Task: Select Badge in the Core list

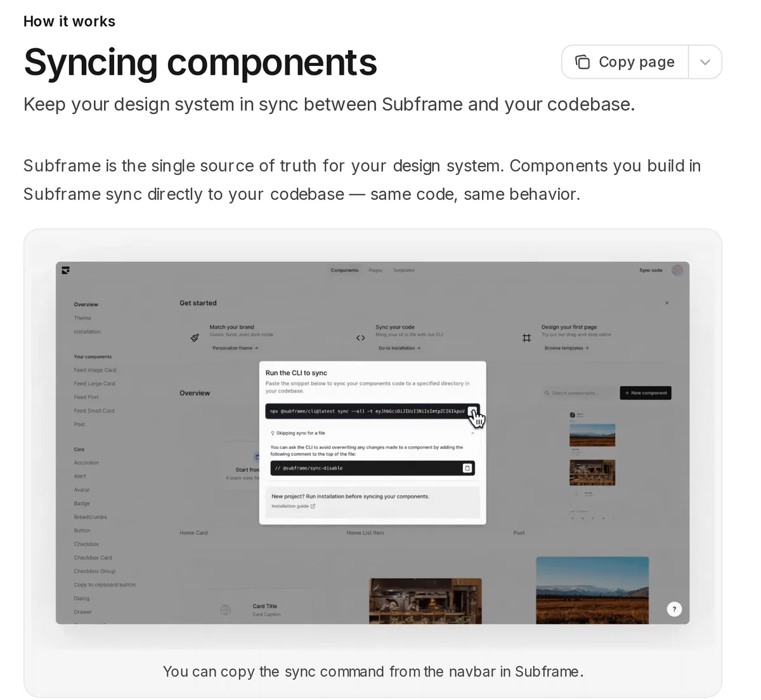Action: coord(82,503)
